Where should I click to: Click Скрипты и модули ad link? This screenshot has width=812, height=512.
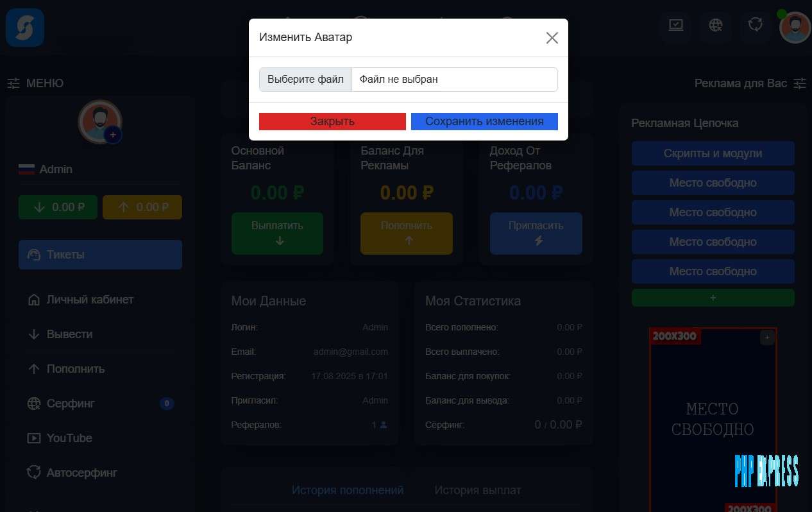coord(713,153)
